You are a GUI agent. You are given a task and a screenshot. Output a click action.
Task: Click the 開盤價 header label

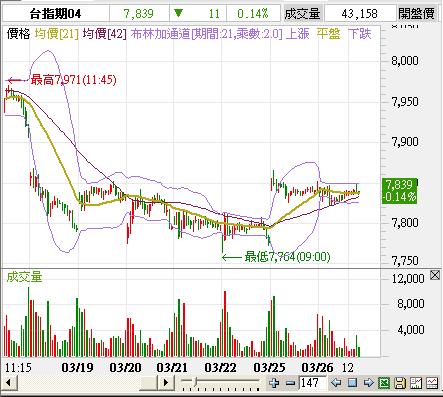point(417,14)
